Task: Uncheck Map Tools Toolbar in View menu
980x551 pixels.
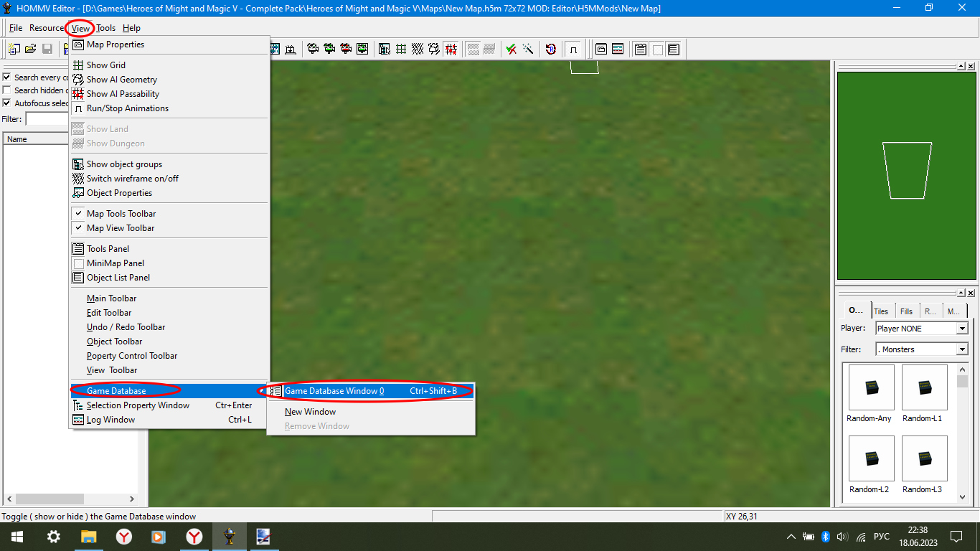Action: point(169,214)
